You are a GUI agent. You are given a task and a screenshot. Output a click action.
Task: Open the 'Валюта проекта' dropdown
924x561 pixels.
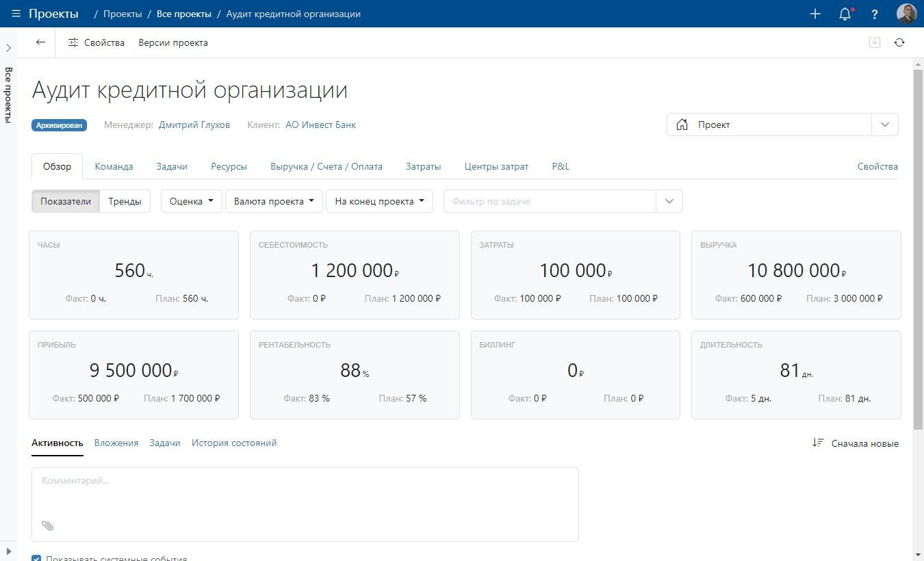(273, 201)
